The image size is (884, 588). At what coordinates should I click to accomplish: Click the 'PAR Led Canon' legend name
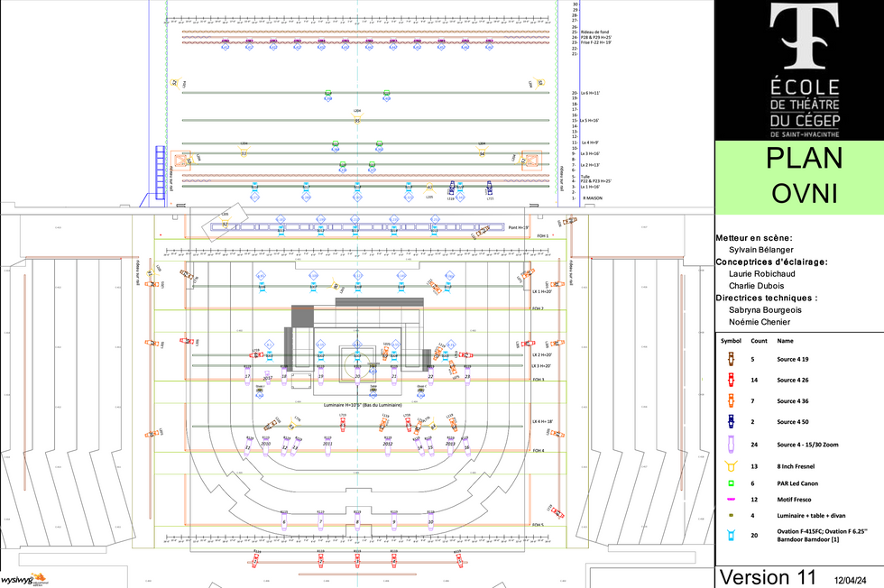(797, 483)
